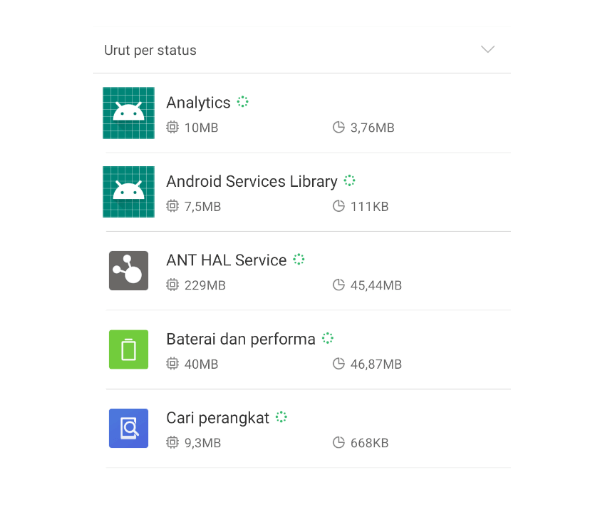Image resolution: width=609 pixels, height=522 pixels.
Task: Select the Cari perangkat name
Action: pyautogui.click(x=218, y=418)
